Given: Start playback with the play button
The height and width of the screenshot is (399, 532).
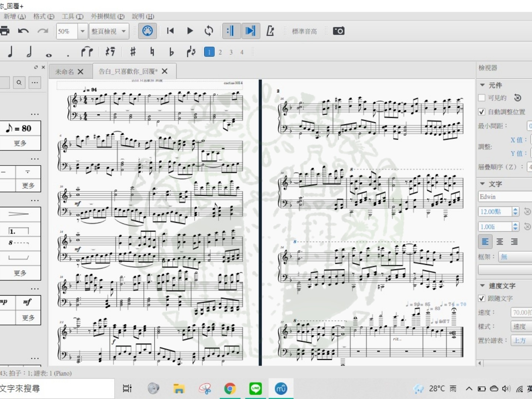Looking at the screenshot, I should tap(190, 31).
